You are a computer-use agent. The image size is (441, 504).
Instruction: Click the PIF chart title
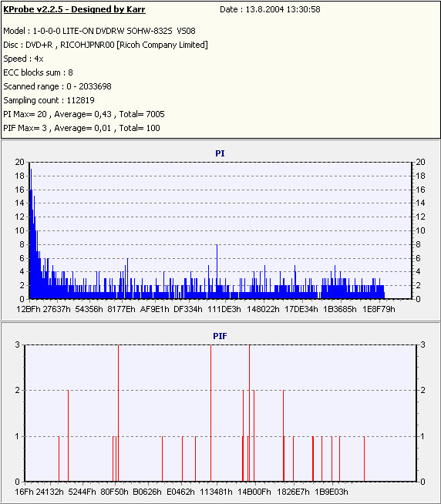click(x=220, y=336)
